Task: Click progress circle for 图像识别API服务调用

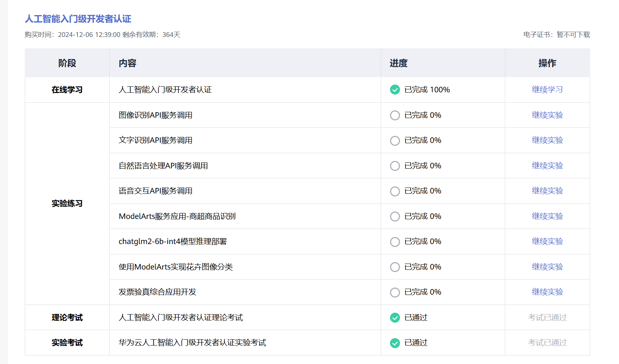Action: pos(395,115)
